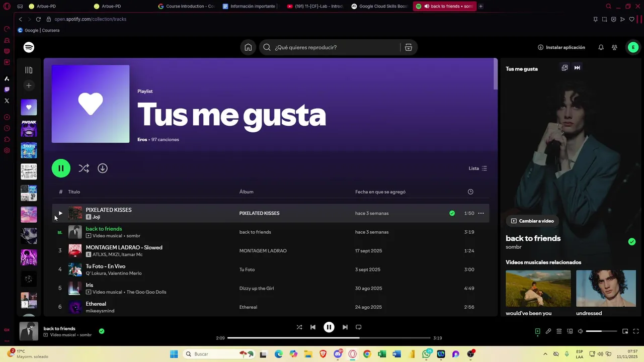Screen dimensions: 644x362
Task: Open the friends activity icon
Action: point(614,47)
